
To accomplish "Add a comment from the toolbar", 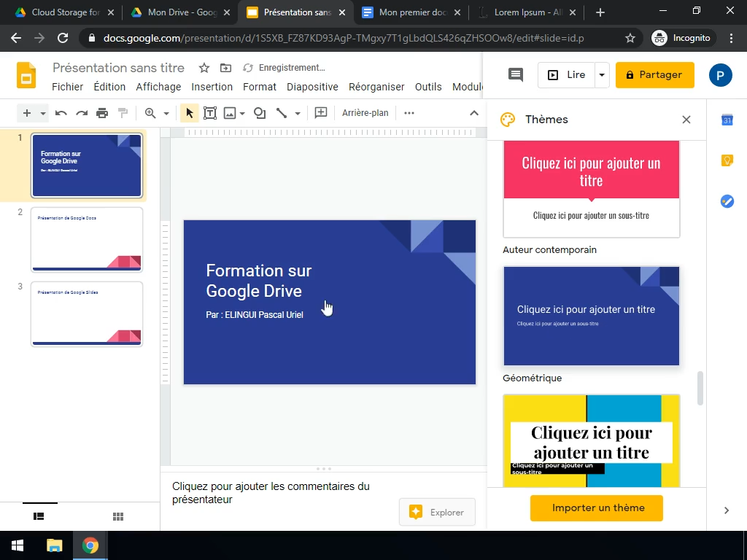I will point(321,113).
